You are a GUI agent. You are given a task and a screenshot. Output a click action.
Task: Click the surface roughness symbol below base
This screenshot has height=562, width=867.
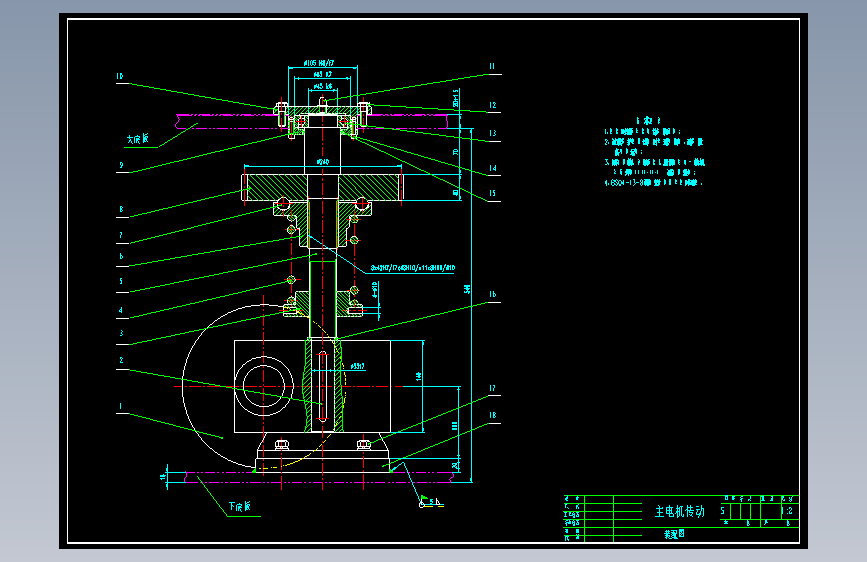click(430, 502)
